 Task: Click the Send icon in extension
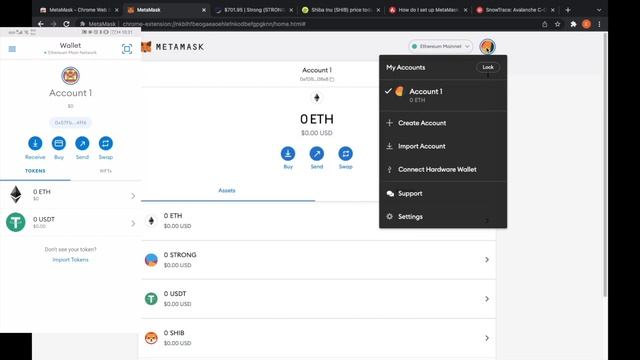pyautogui.click(x=317, y=153)
